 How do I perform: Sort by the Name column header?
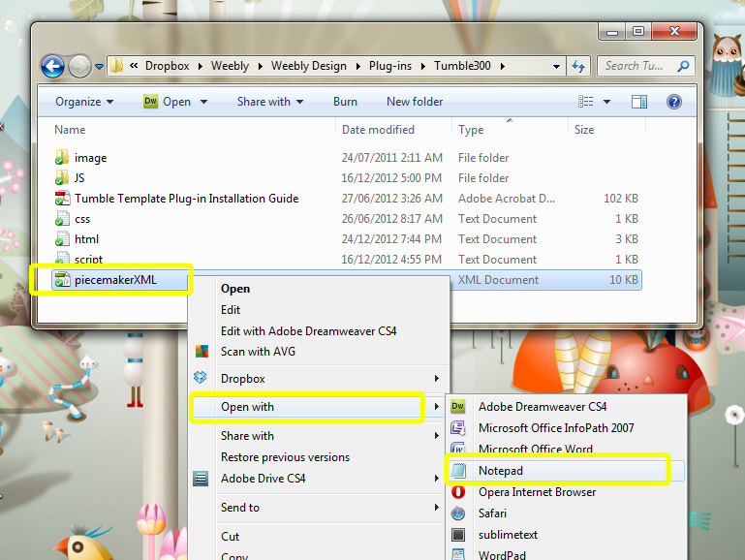click(70, 130)
